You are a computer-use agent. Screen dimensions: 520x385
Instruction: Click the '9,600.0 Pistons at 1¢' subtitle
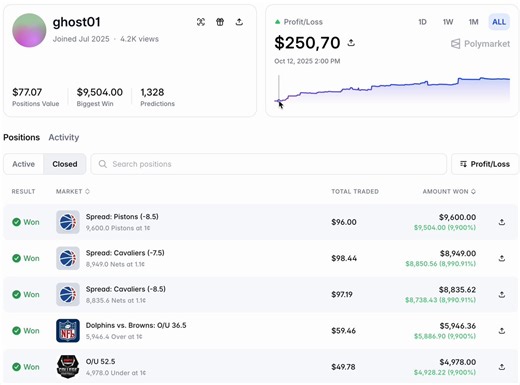click(118, 228)
